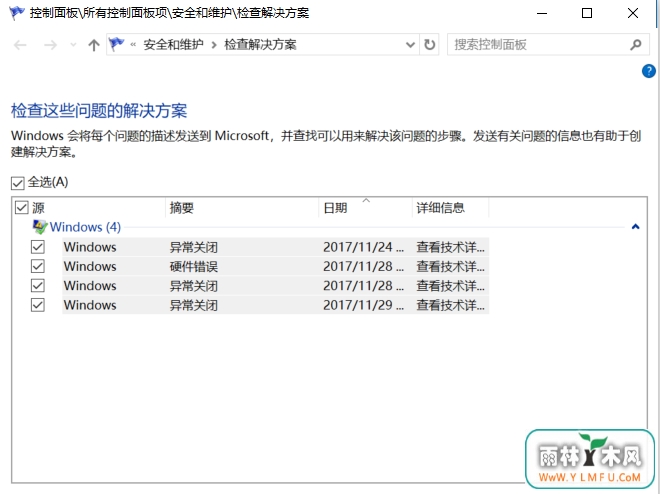Viewport: 660px width, 494px height.
Task: Open help with the blue question mark icon
Action: click(x=649, y=71)
